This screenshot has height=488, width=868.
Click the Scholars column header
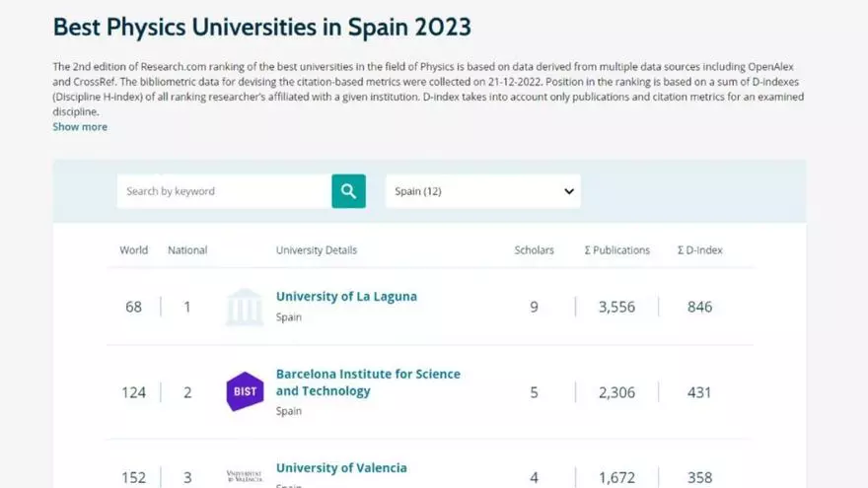(x=535, y=250)
